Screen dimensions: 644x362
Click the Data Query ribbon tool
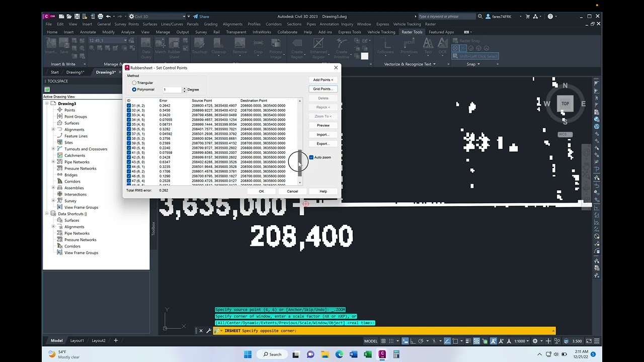146,48
